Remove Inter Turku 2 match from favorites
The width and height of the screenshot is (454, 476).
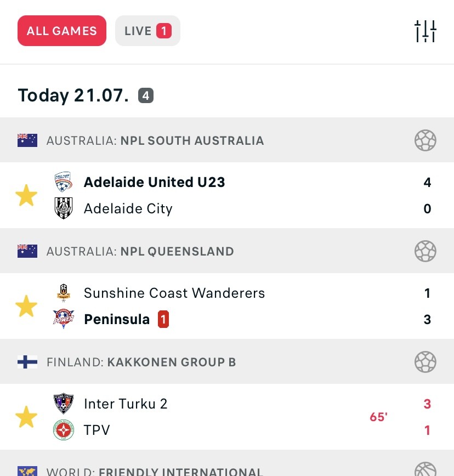[26, 417]
